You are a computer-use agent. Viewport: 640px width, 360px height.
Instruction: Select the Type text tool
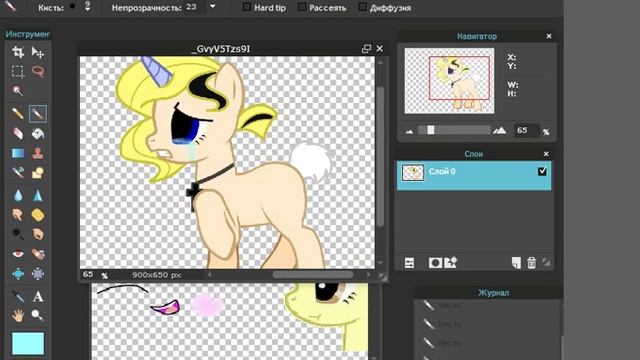(x=38, y=296)
